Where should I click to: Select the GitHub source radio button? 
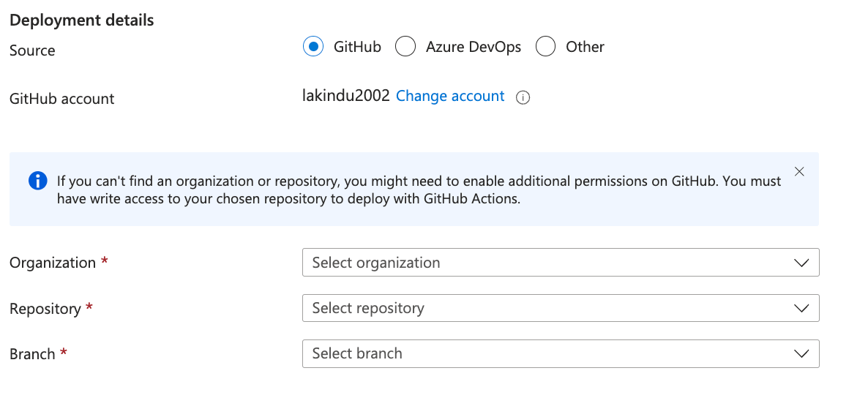point(313,47)
